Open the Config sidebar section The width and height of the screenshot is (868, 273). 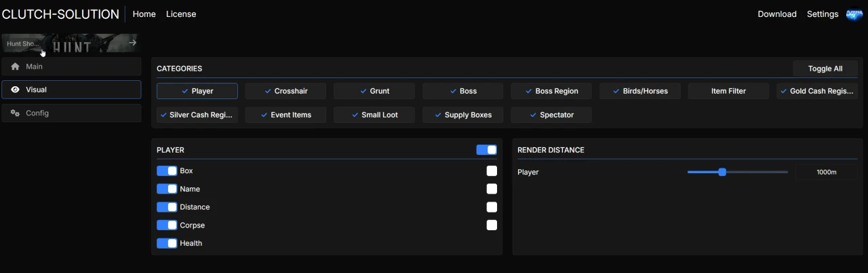(71, 113)
